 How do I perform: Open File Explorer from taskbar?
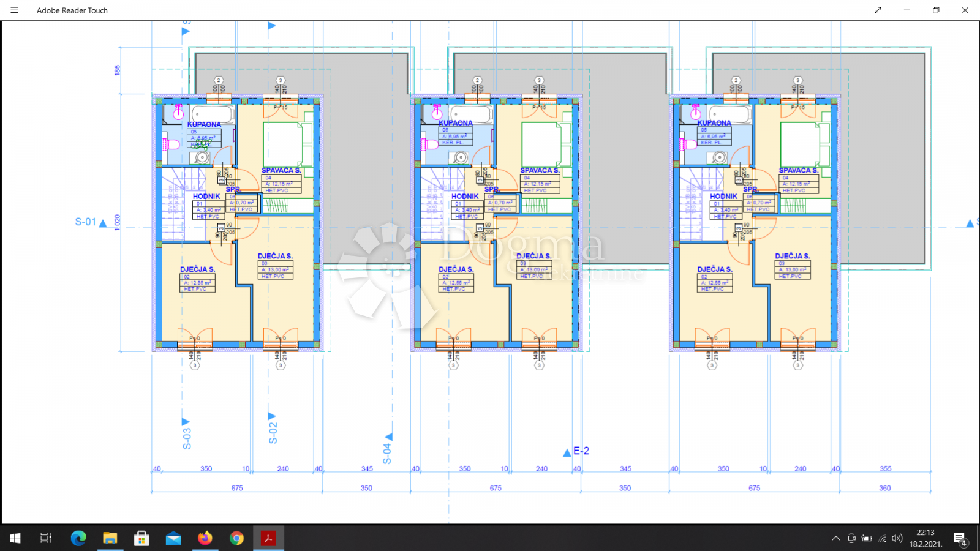tap(110, 538)
